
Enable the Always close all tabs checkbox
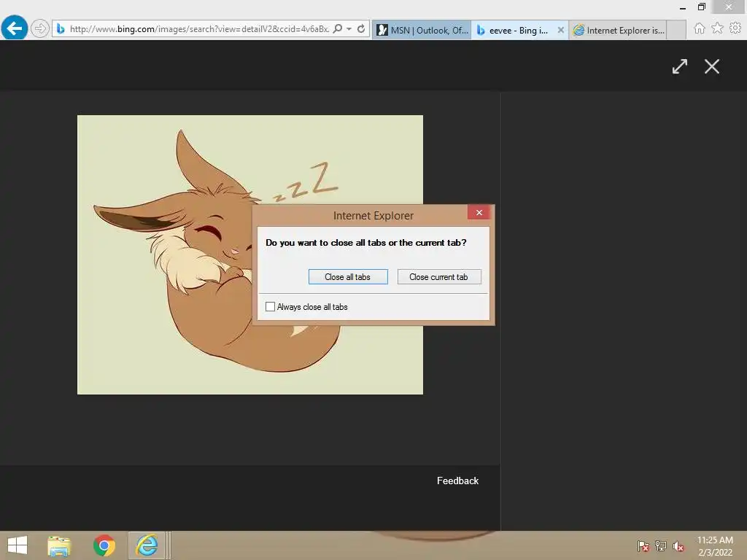point(270,307)
